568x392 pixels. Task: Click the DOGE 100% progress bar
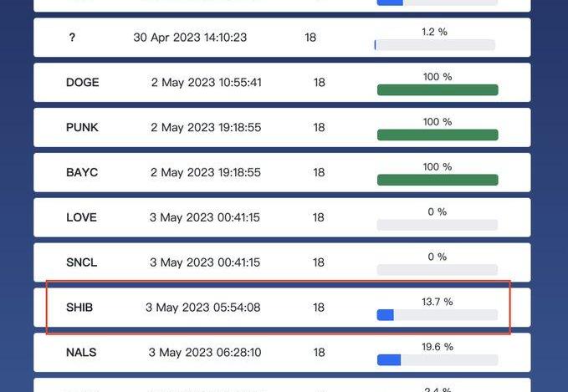click(438, 89)
